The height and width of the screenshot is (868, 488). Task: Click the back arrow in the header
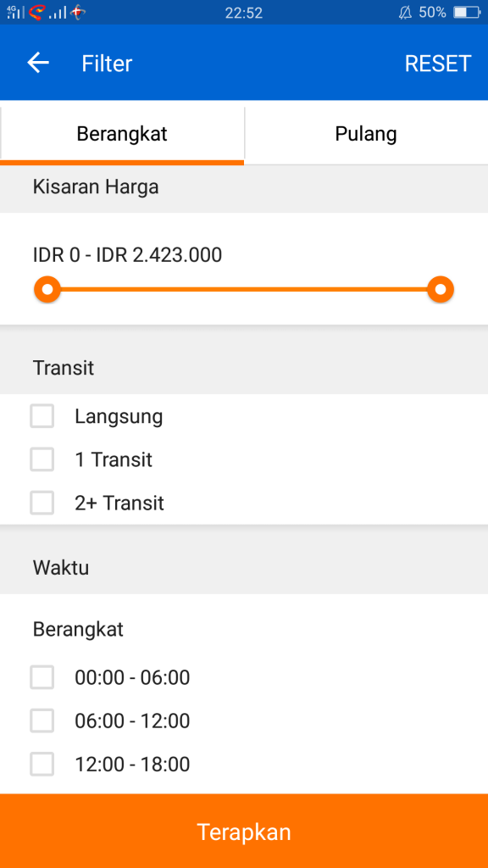pyautogui.click(x=36, y=63)
